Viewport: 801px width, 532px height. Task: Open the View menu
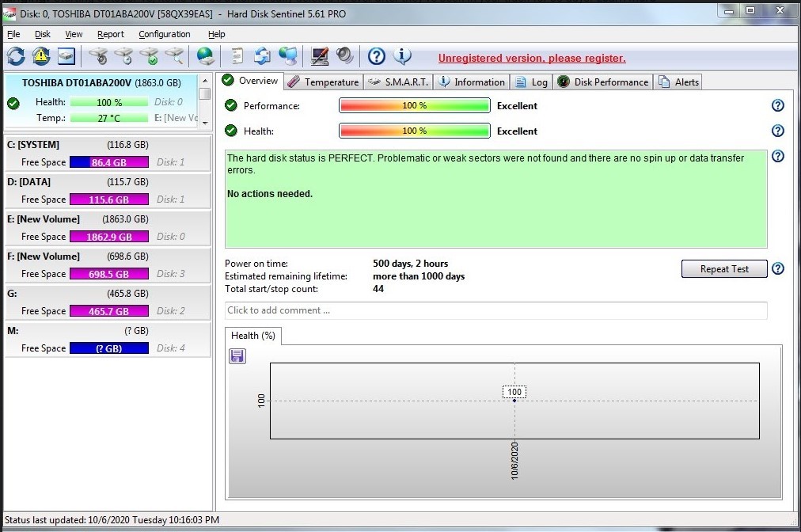tap(74, 34)
